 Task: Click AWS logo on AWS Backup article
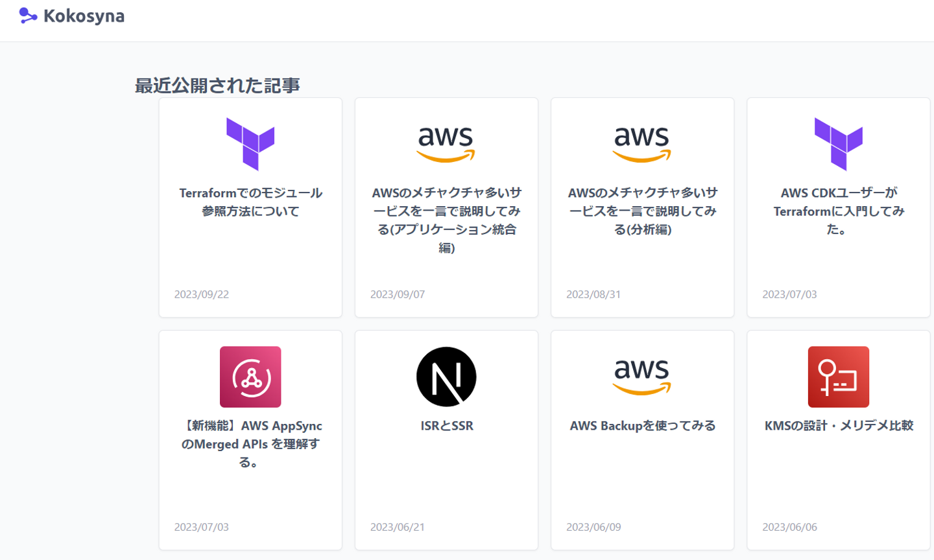(642, 377)
